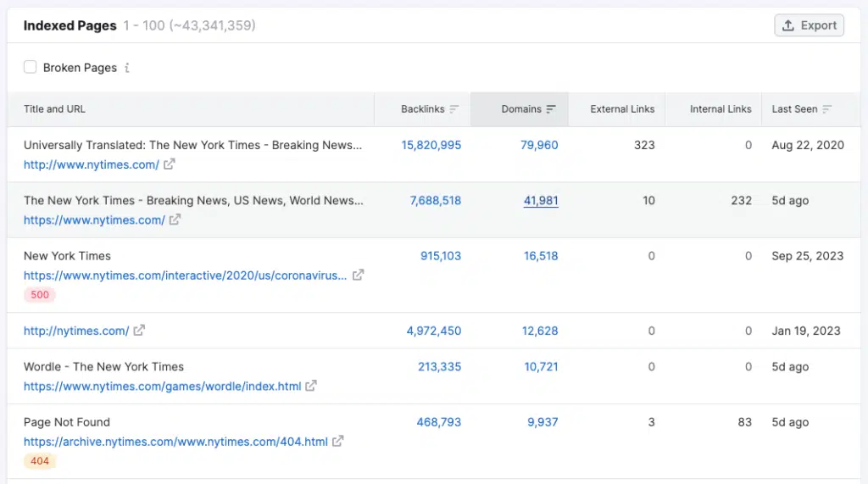Screen dimensions: 868x484
Task: Open the 12,628 domains value
Action: [540, 331]
